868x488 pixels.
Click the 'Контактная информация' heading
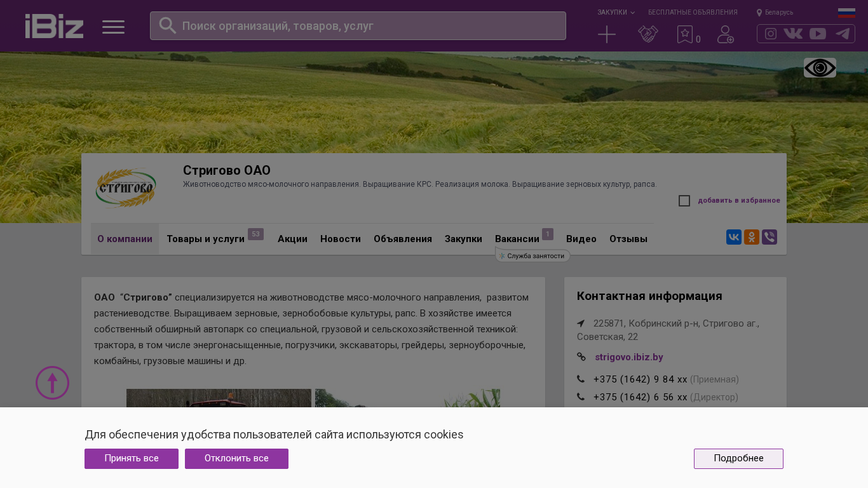(649, 296)
